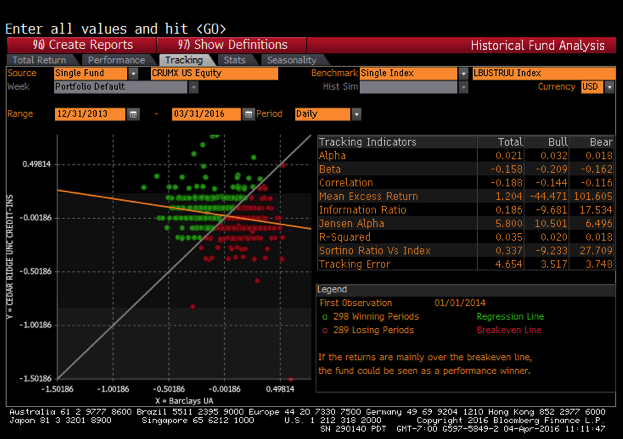This screenshot has width=623, height=439.
Task: Go to the Seasonality tab
Action: pyautogui.click(x=289, y=60)
